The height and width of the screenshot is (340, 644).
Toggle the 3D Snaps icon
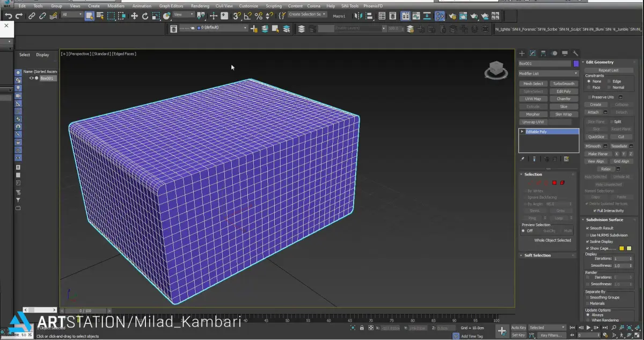click(x=236, y=16)
